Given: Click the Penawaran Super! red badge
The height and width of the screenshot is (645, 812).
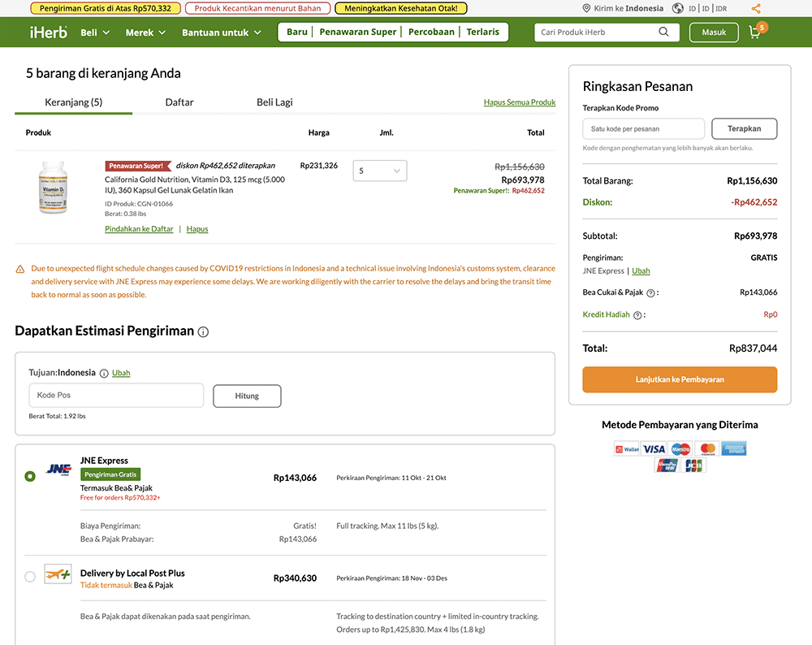Looking at the screenshot, I should coord(138,166).
